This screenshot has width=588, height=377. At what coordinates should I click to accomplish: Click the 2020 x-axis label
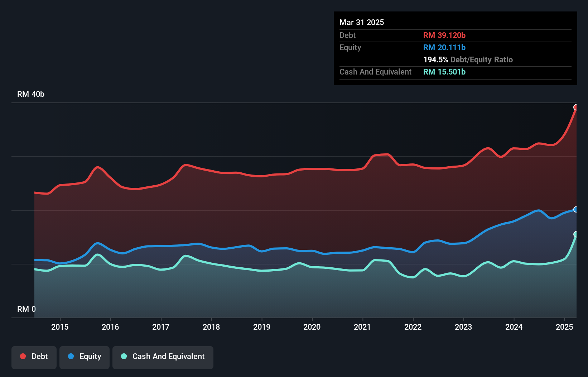(312, 327)
